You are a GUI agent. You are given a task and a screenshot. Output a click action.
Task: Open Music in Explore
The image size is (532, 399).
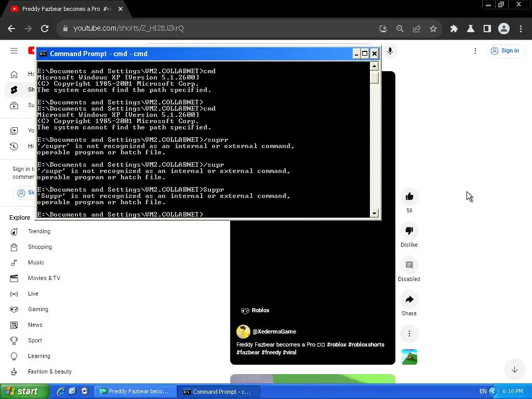[x=36, y=262]
